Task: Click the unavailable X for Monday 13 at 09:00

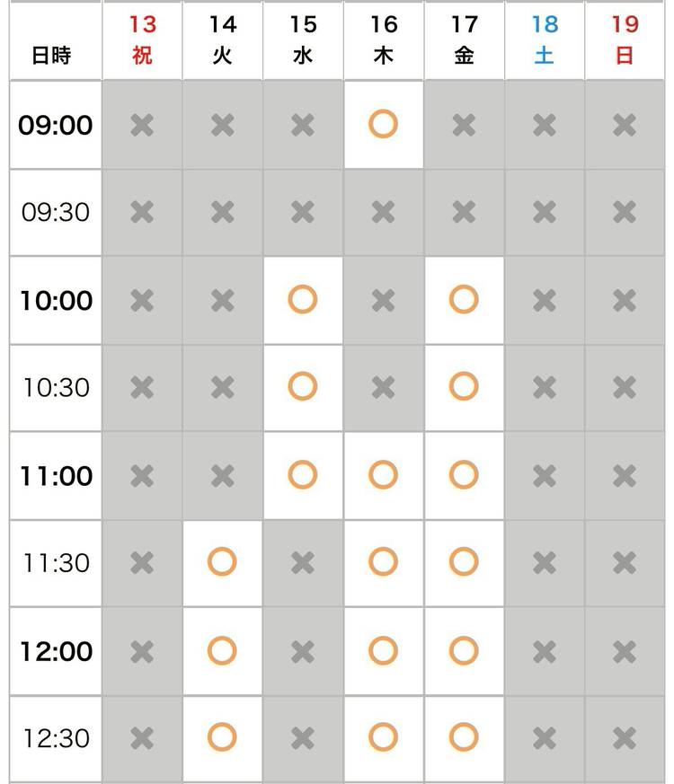Action: 142,124
